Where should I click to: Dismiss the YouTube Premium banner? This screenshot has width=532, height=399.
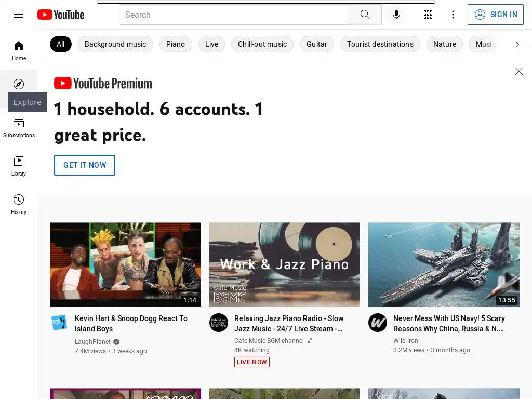coord(519,71)
